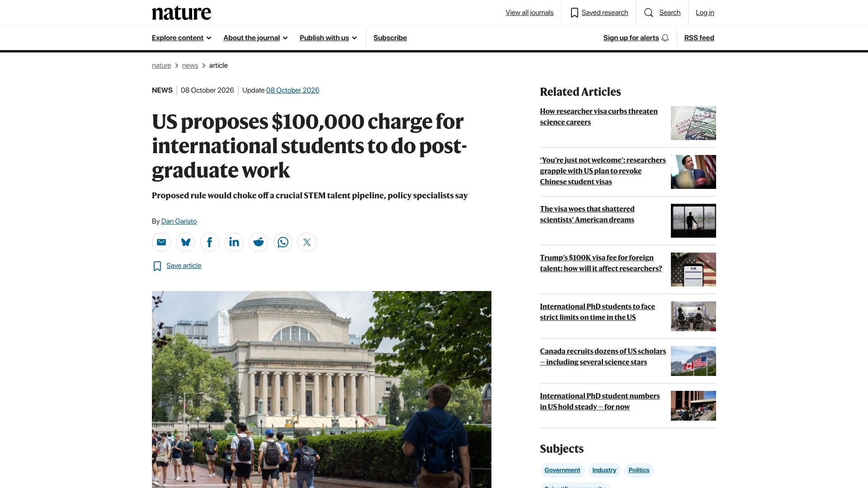
Task: Open the nature breadcrumb link
Action: point(161,66)
